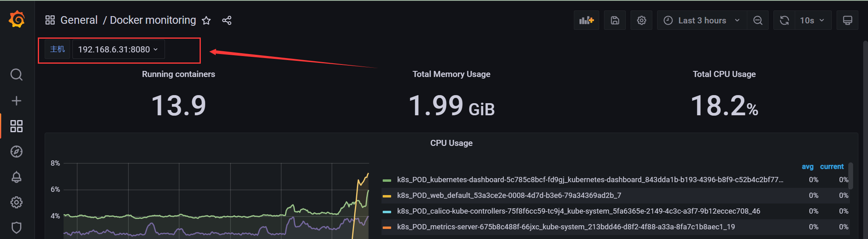Open the Dashboards grid icon in sidebar
This screenshot has height=239, width=868.
click(x=16, y=126)
